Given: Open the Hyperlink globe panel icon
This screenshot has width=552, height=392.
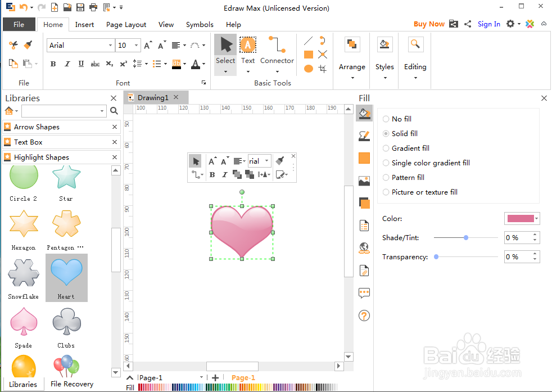Looking at the screenshot, I should click(364, 248).
